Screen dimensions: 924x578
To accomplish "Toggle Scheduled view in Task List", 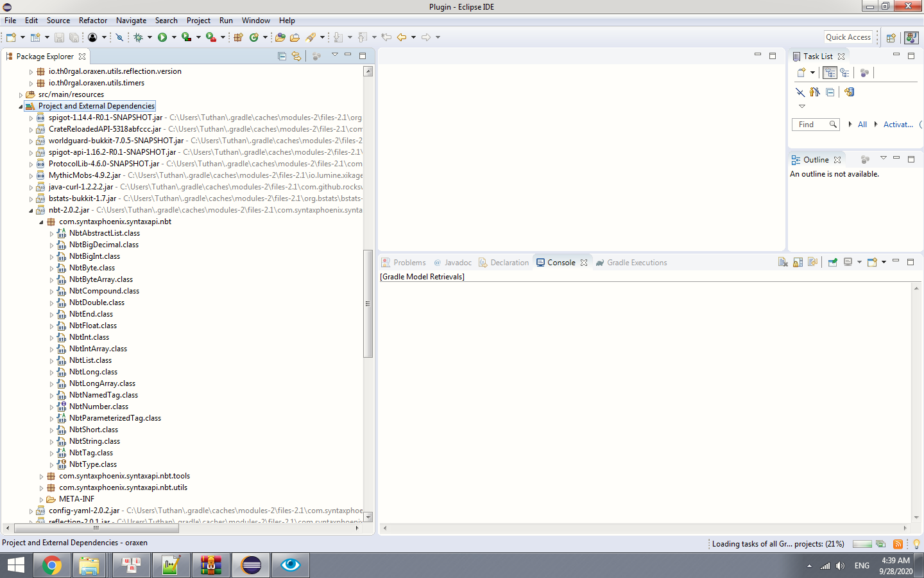I will [x=844, y=73].
